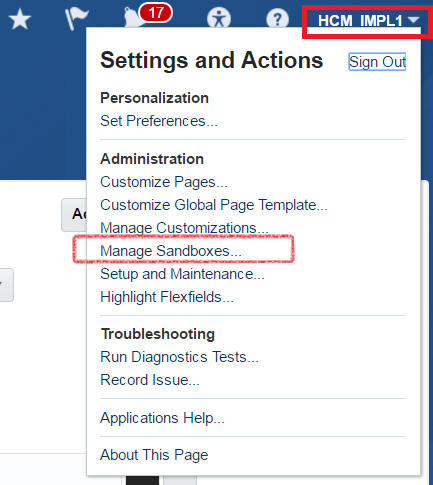Open the Watchlist flag icon
This screenshot has height=485, width=433.
(76, 19)
